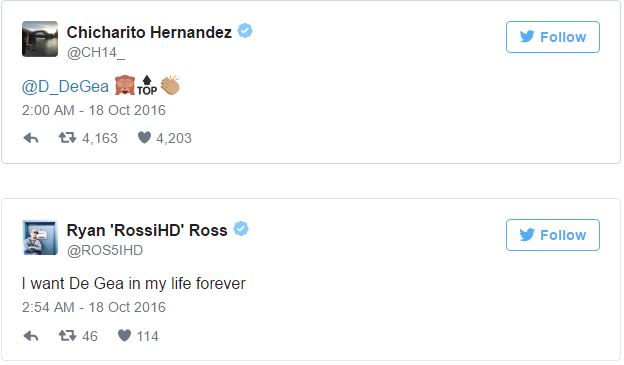This screenshot has width=624, height=365.
Task: Follow Ryan 'RossiHD' Ross
Action: (553, 235)
